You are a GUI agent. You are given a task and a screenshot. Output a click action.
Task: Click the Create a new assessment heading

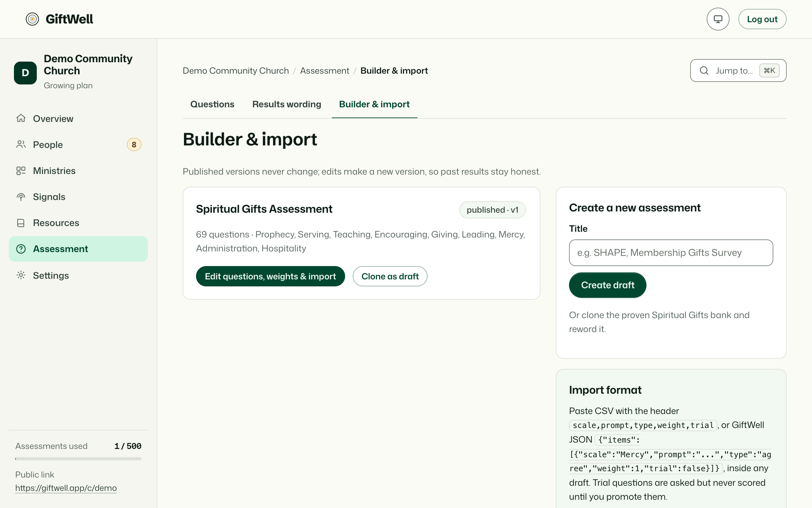pos(634,208)
